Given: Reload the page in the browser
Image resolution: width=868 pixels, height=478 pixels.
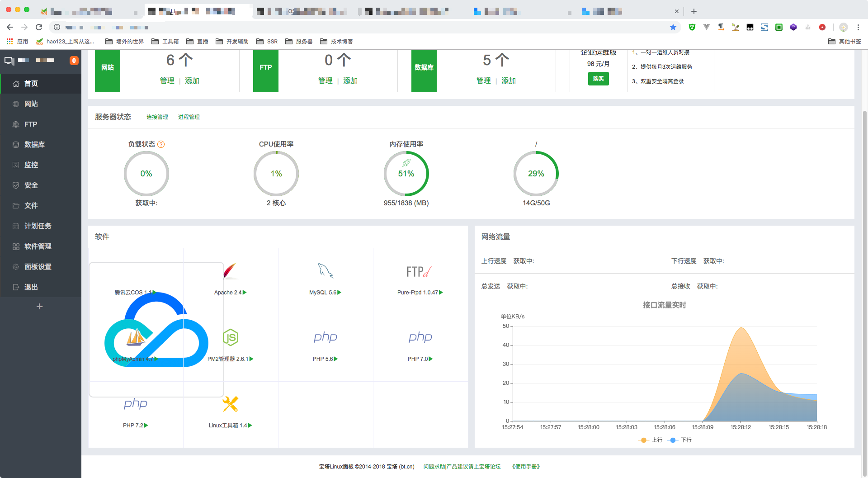Looking at the screenshot, I should point(39,27).
